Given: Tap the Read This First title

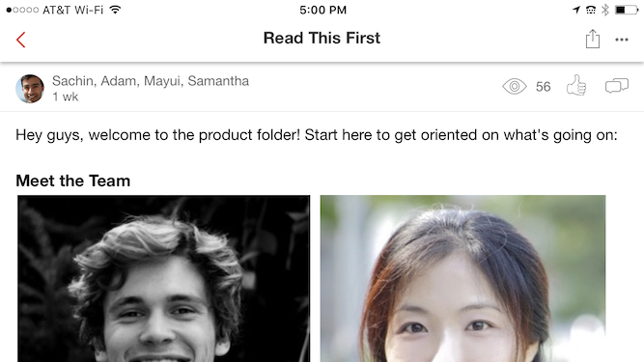Looking at the screenshot, I should (x=322, y=39).
